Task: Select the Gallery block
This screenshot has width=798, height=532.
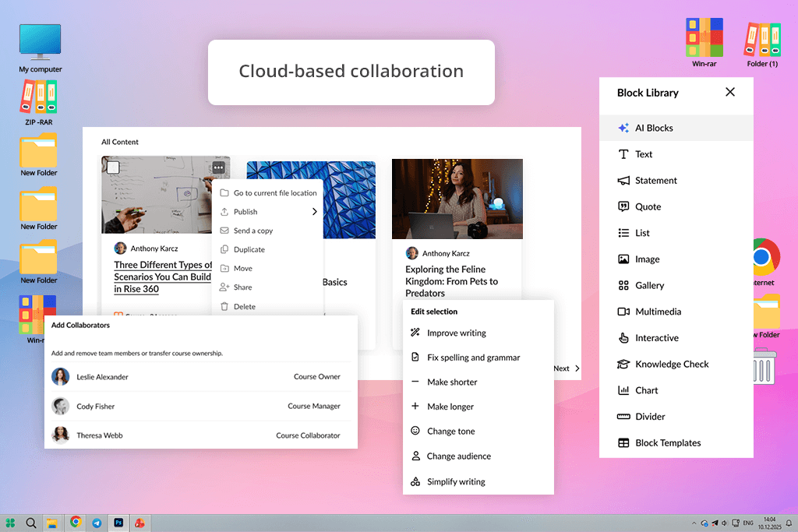Action: 676,285
